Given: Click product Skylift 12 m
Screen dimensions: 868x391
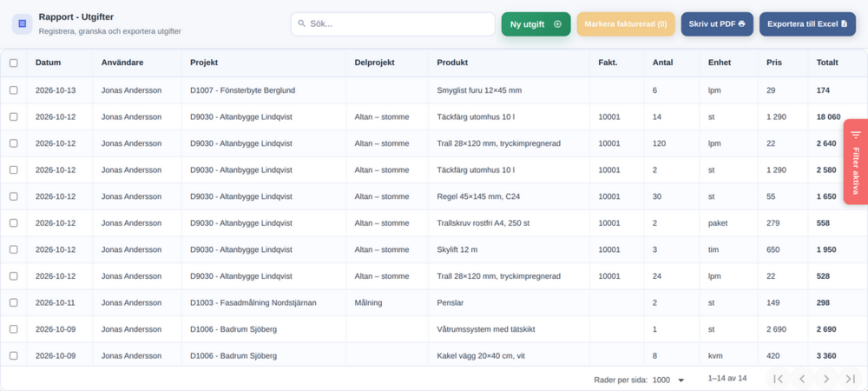Looking at the screenshot, I should point(457,249).
